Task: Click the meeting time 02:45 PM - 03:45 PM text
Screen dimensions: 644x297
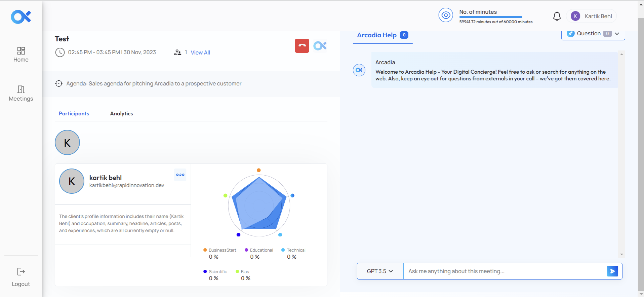Action: [x=112, y=52]
